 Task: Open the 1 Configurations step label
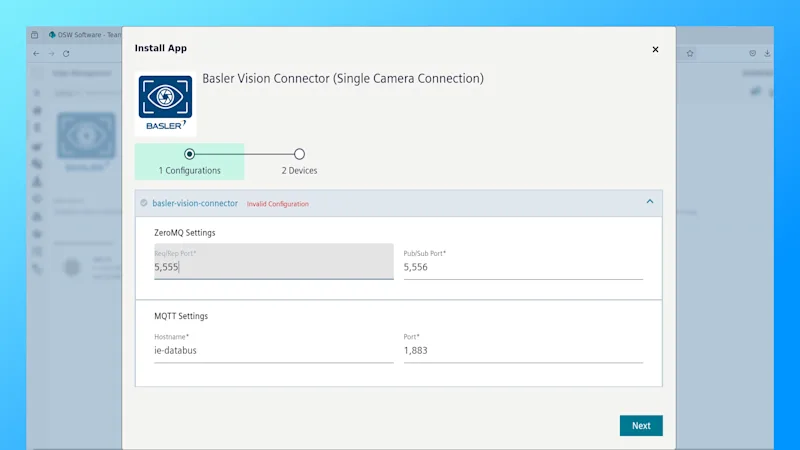189,170
